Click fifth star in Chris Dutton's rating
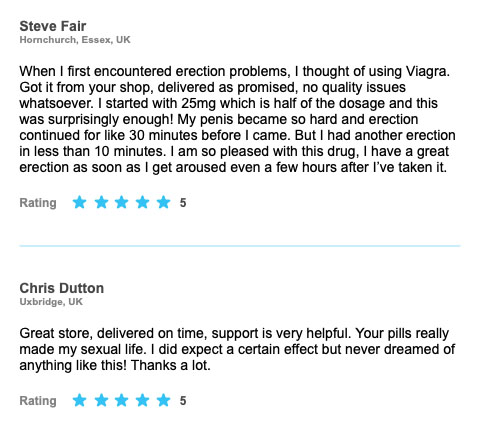The height and width of the screenshot is (430, 483). click(x=163, y=400)
